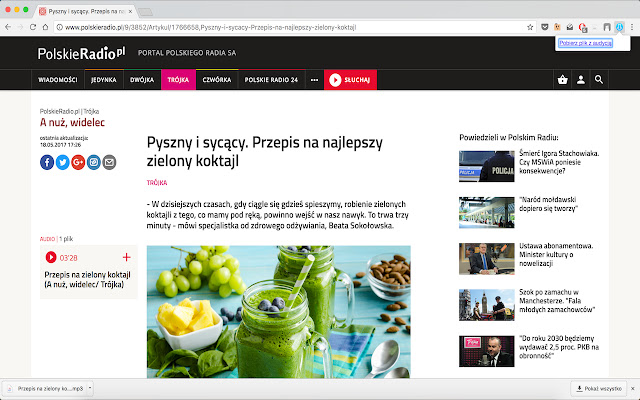Open a new browser tab
640x400 pixels.
coord(145,12)
